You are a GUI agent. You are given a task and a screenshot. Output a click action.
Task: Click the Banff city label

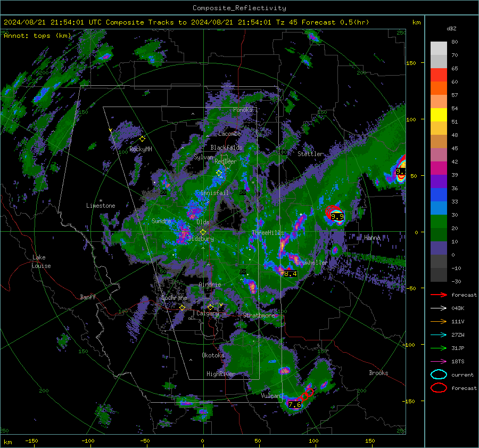pos(88,297)
